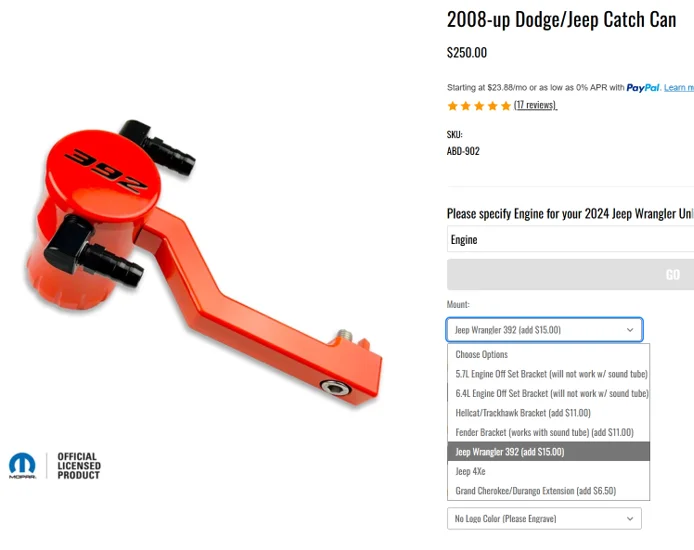Screen dimensions: 694x550
Task: Click the gray GO button
Action: click(571, 275)
